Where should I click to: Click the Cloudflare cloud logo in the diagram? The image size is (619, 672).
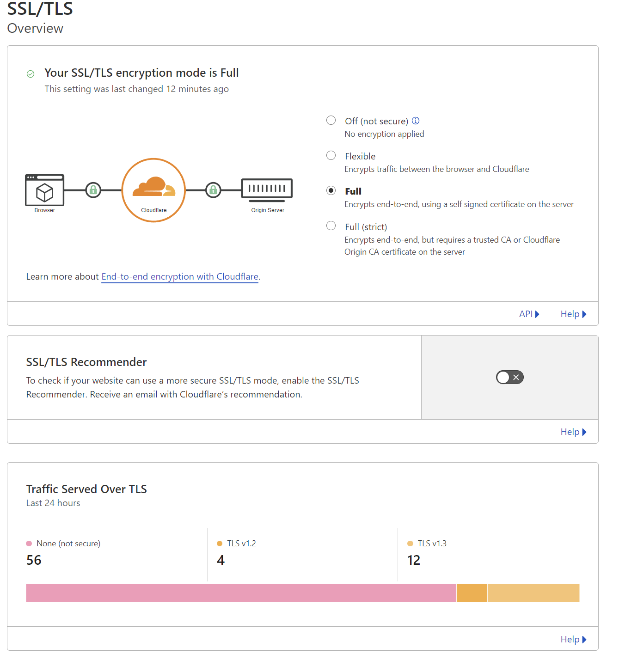click(153, 189)
